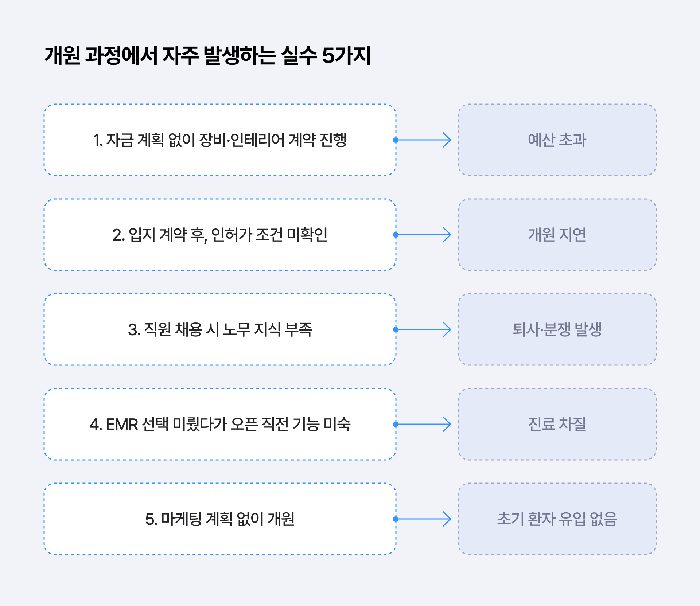
Task: Select the '5. 마케팅 계획 없이 개원' box
Action: point(219,519)
